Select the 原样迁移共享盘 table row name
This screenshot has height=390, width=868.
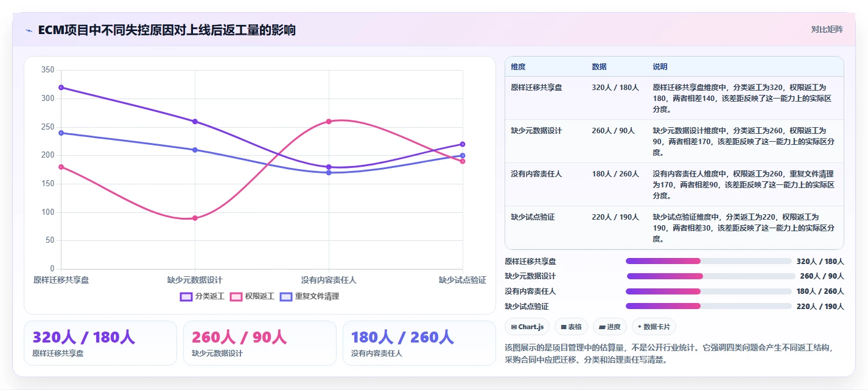click(x=537, y=88)
